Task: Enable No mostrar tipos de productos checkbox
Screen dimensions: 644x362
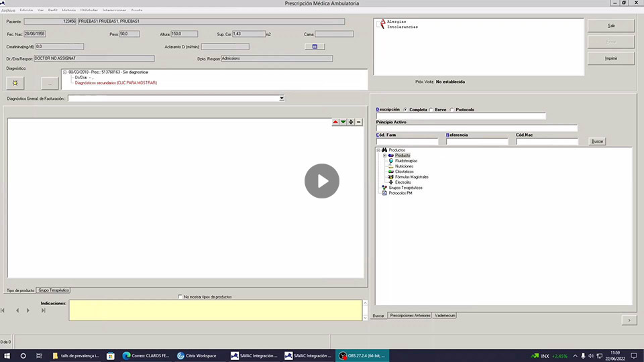Action: coord(180,297)
